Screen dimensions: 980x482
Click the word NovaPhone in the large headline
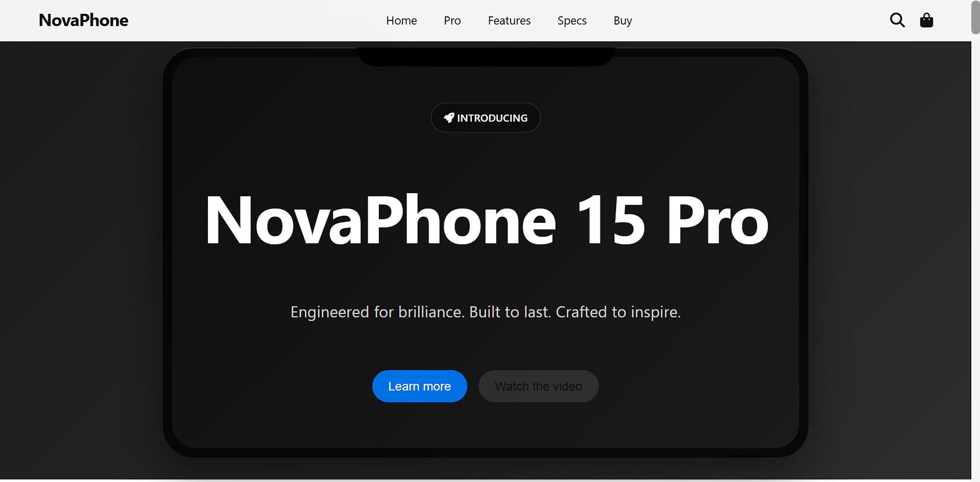(380, 220)
